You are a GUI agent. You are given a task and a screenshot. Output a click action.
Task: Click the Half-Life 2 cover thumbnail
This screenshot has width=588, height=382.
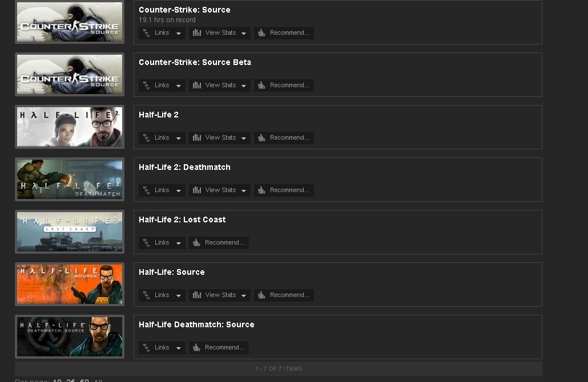pos(70,127)
